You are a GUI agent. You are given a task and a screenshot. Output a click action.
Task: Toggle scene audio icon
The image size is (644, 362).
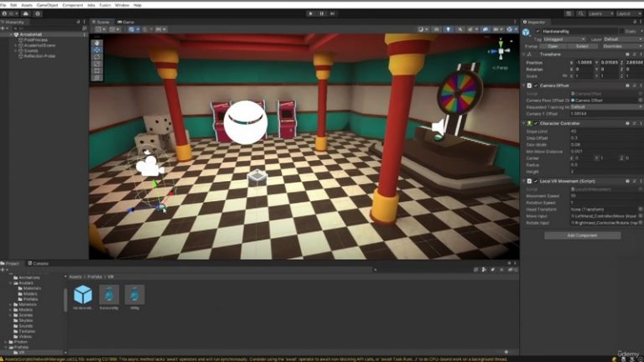460,29
